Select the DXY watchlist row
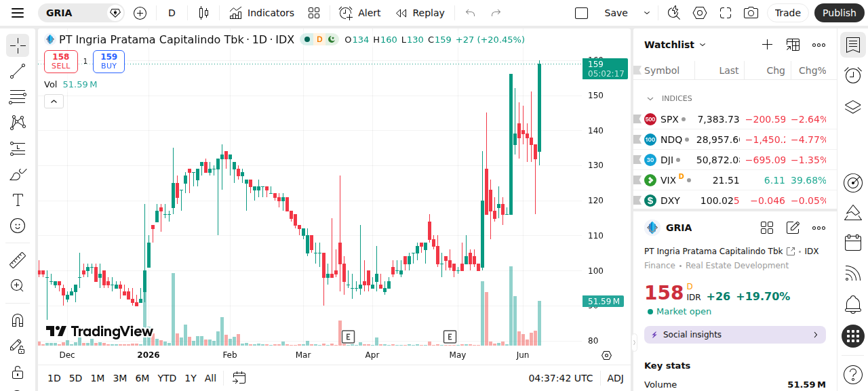This screenshot has width=868, height=391. pyautogui.click(x=735, y=201)
